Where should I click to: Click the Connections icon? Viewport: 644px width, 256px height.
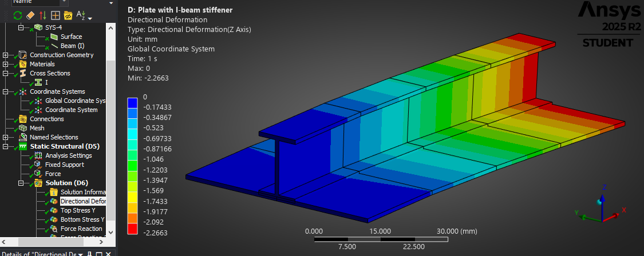click(x=23, y=119)
